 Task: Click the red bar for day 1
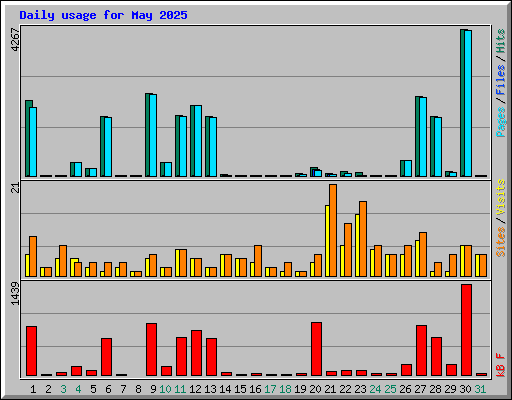click(x=31, y=351)
